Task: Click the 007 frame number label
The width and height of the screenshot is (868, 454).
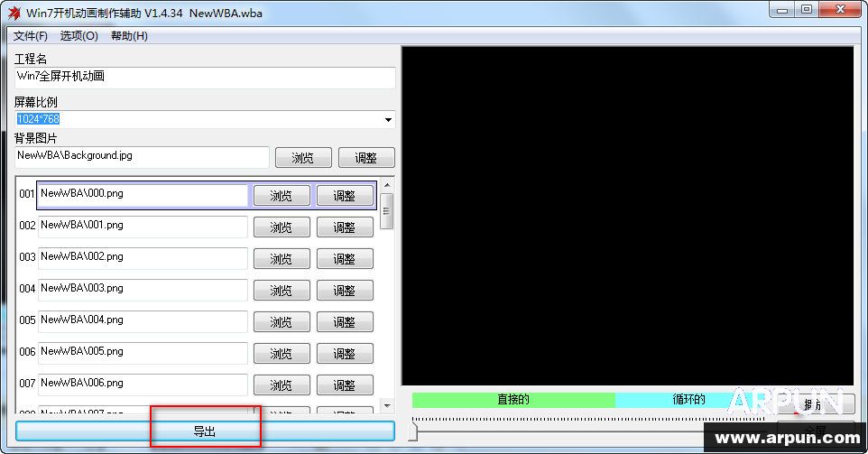Action: click(27, 384)
